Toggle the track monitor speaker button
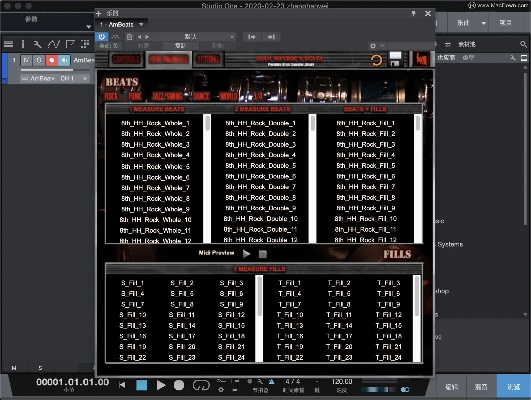The height and width of the screenshot is (400, 531). pyautogui.click(x=64, y=60)
